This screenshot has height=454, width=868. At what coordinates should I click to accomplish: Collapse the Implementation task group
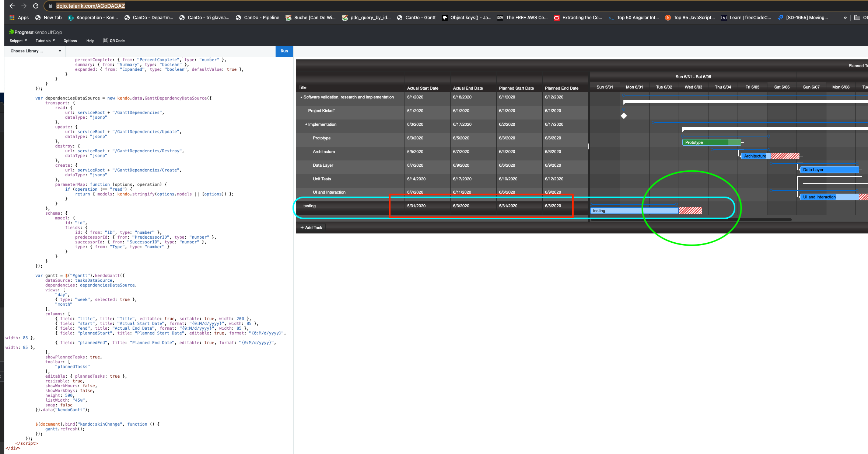306,125
